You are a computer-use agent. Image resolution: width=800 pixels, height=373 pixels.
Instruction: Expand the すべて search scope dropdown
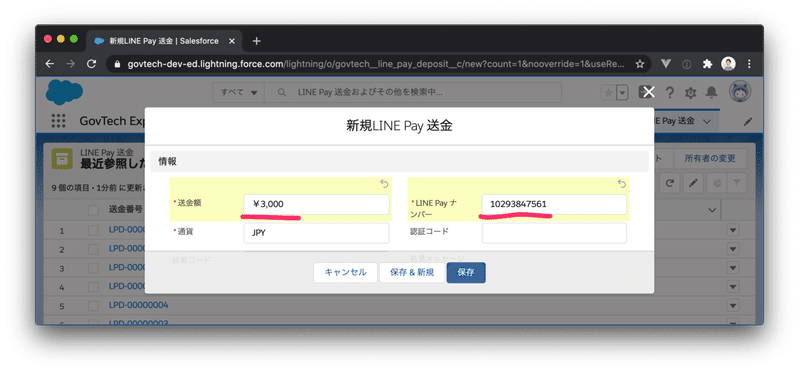pos(239,93)
